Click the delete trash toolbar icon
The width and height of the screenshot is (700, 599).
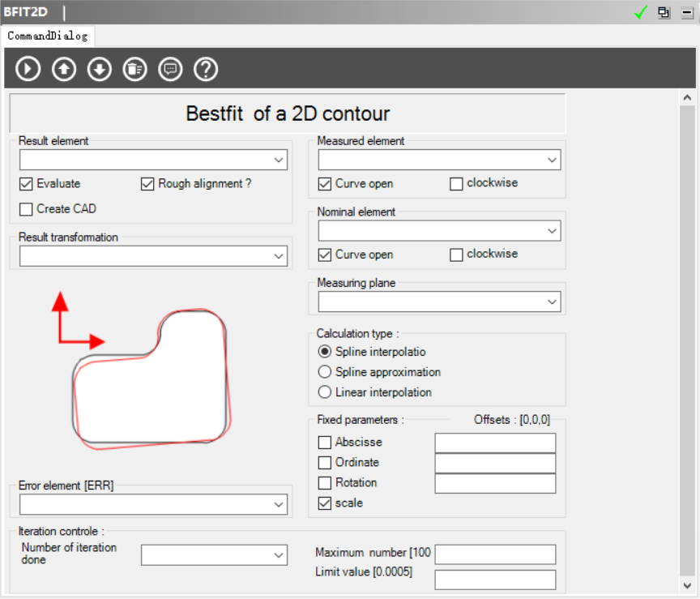click(x=134, y=69)
